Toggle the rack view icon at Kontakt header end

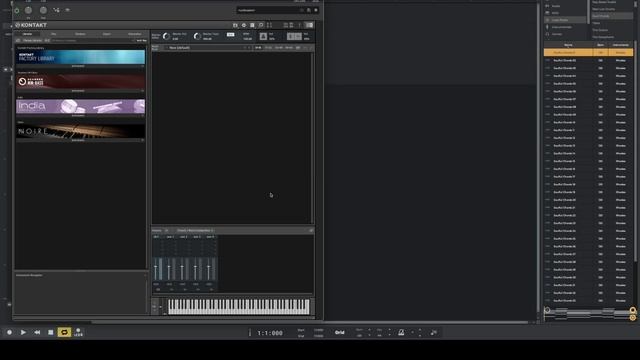(309, 25)
